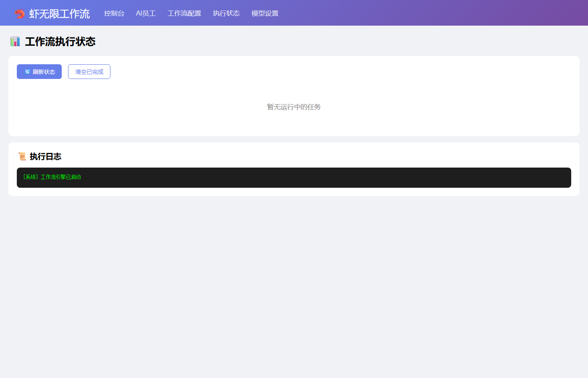Click the refresh icon inside 刷新状态 button
The height and width of the screenshot is (378, 588).
pos(27,72)
